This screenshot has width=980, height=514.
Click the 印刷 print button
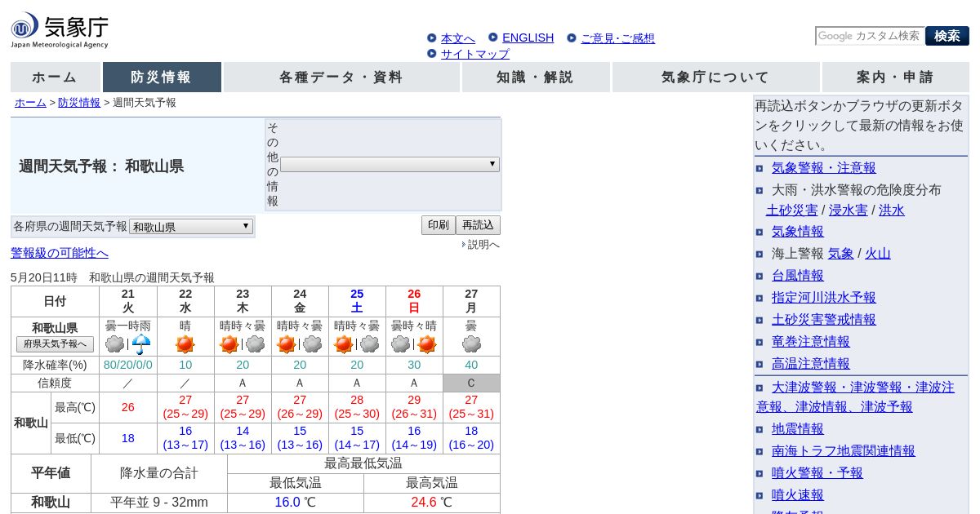click(438, 225)
